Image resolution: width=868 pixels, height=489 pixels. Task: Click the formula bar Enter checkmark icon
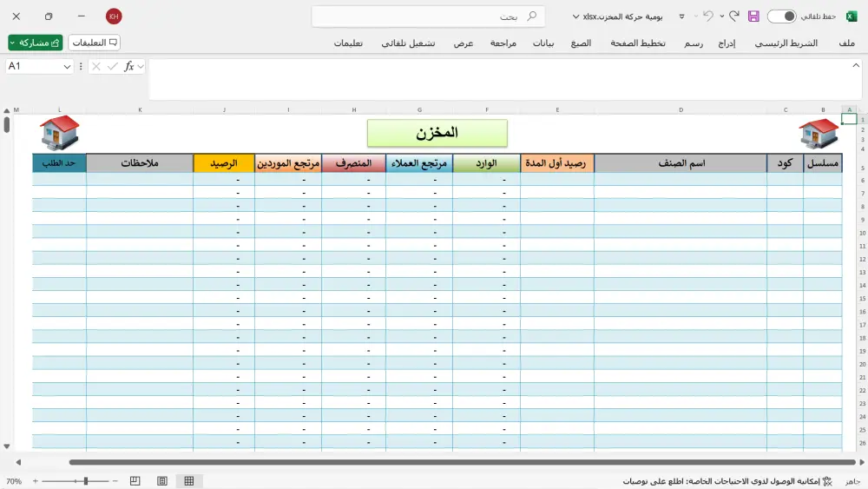(x=112, y=67)
